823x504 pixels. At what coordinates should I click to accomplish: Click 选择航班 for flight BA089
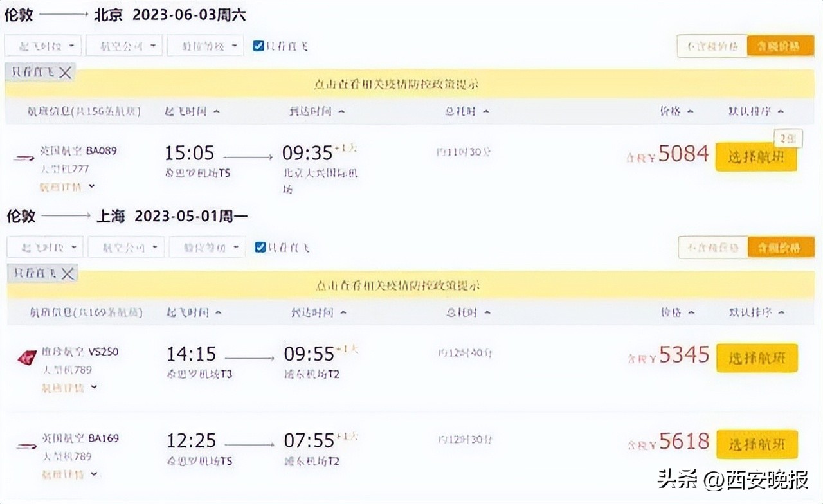coord(756,156)
